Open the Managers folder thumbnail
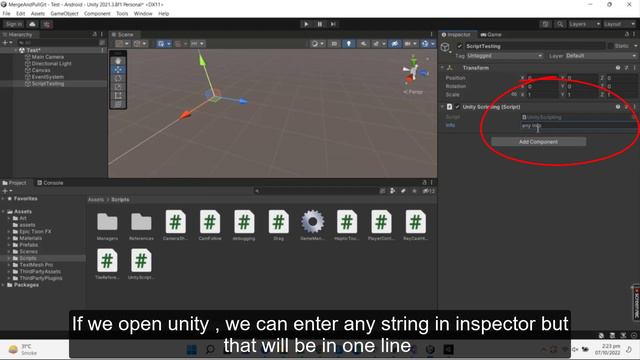The height and width of the screenshot is (360, 640). click(107, 225)
